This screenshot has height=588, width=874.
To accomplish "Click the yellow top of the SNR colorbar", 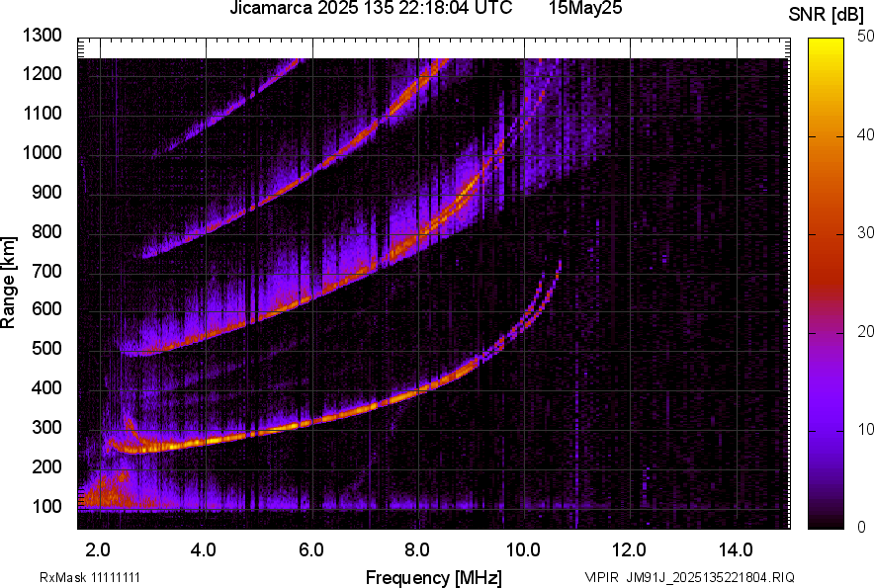I will pyautogui.click(x=825, y=43).
